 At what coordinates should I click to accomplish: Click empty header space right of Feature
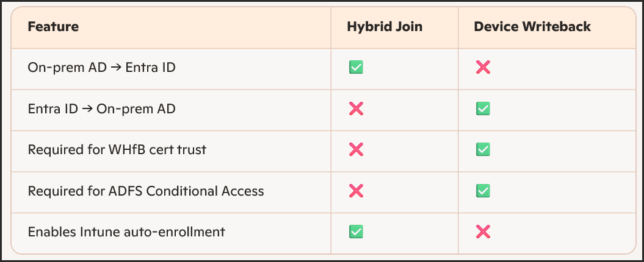208,27
